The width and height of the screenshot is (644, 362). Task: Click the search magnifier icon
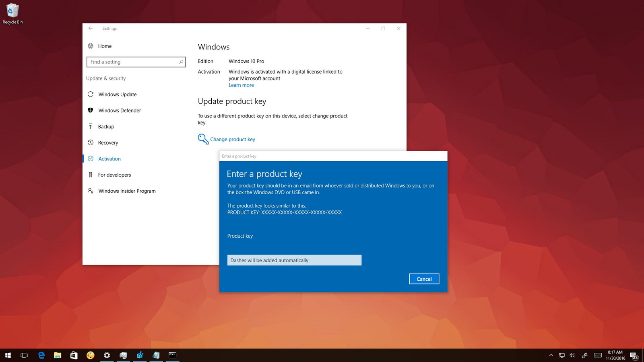[x=181, y=62]
